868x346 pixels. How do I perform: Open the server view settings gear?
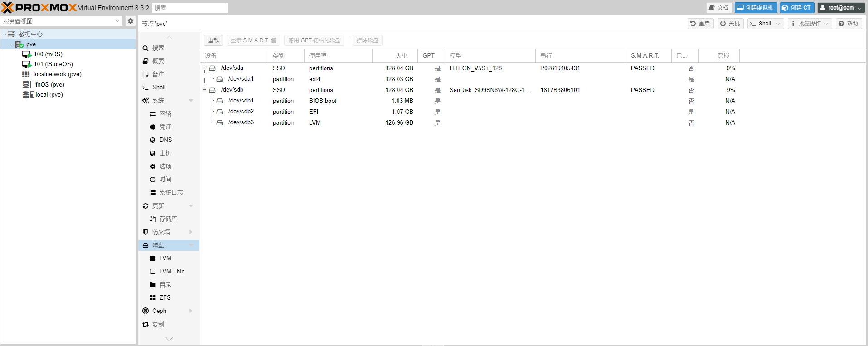coord(131,21)
